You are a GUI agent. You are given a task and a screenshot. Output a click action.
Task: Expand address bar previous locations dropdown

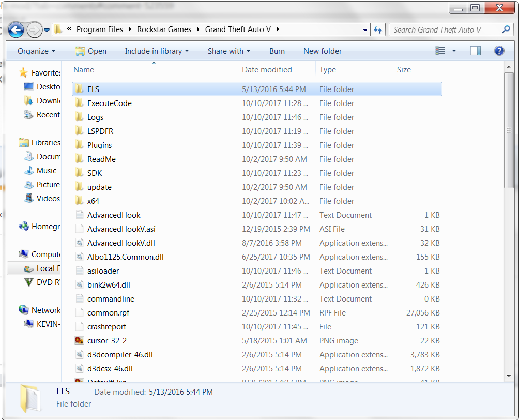coord(365,30)
